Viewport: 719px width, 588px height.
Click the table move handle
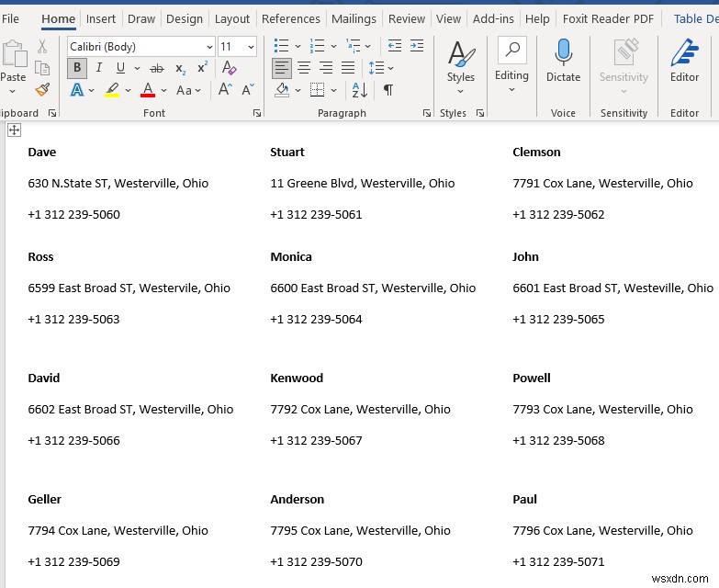click(x=14, y=130)
